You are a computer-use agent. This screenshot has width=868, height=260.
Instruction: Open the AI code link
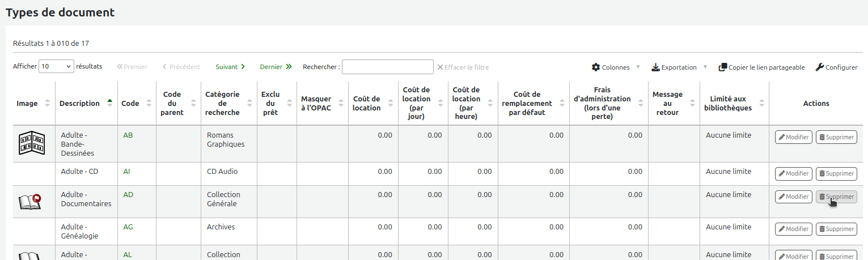[x=126, y=172]
